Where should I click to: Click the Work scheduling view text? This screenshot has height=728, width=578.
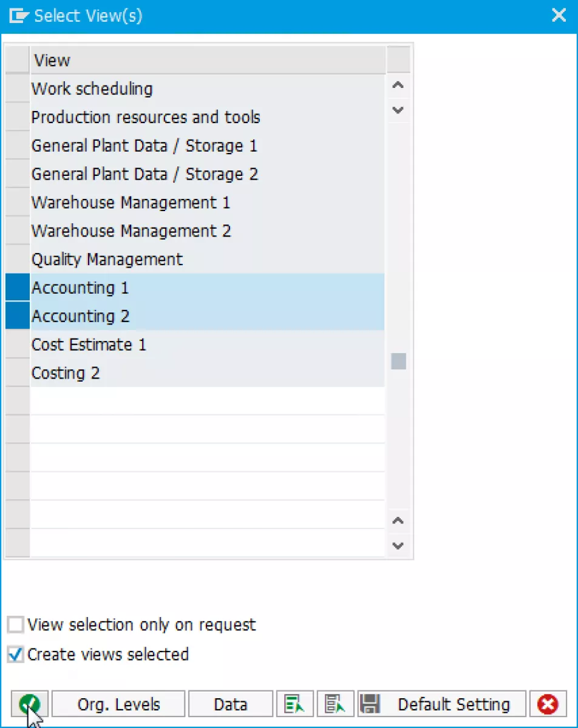point(92,89)
